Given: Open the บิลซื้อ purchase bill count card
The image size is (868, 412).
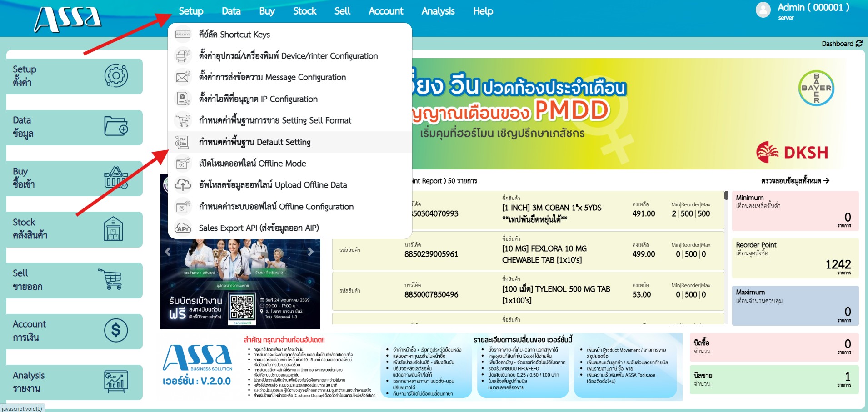Looking at the screenshot, I should point(774,347).
